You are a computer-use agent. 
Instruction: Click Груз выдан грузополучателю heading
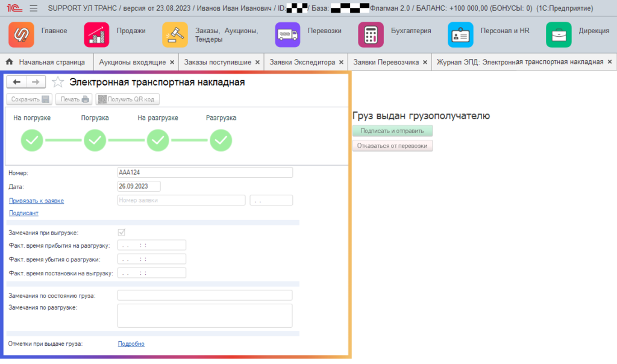(x=421, y=116)
